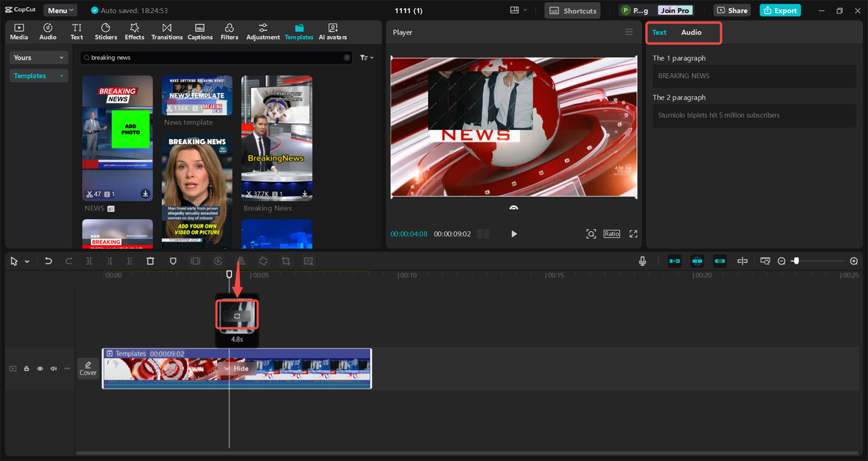Image resolution: width=868 pixels, height=461 pixels.
Task: Click the Delete trash icon in timeline toolbar
Action: tap(151, 261)
